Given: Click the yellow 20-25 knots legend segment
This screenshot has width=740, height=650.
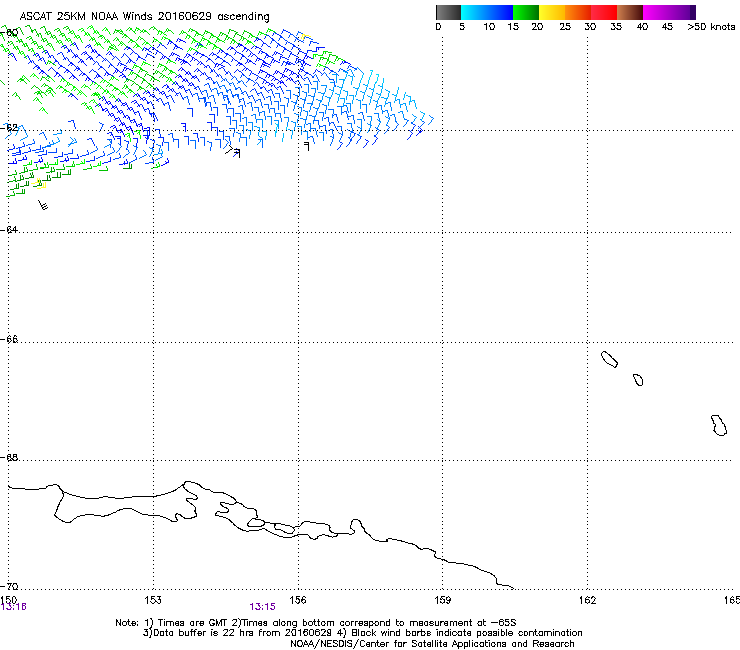Looking at the screenshot, I should (x=552, y=12).
